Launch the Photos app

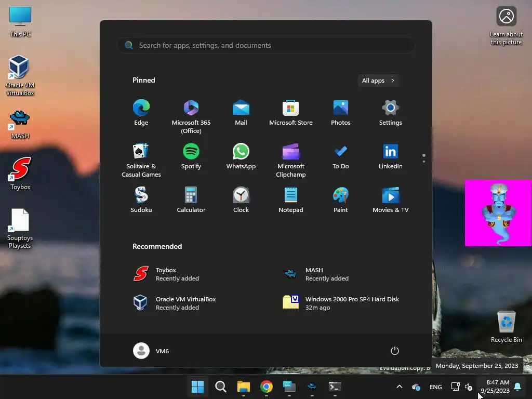(341, 113)
